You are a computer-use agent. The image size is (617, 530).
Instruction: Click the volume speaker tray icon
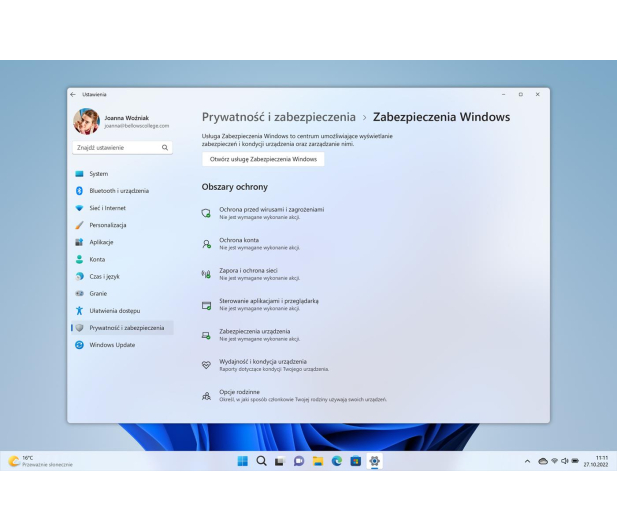(x=565, y=461)
